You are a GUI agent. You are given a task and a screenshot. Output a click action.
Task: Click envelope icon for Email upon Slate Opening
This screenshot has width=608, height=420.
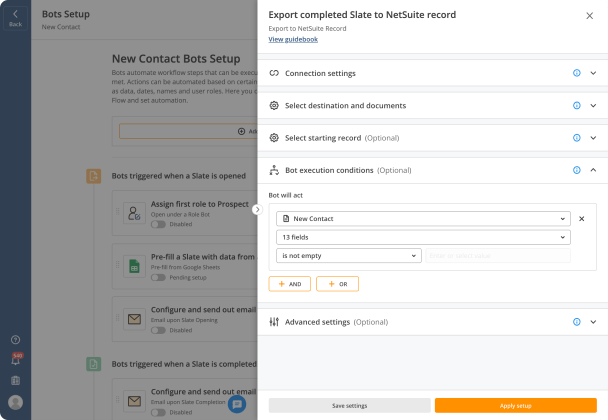(x=134, y=319)
